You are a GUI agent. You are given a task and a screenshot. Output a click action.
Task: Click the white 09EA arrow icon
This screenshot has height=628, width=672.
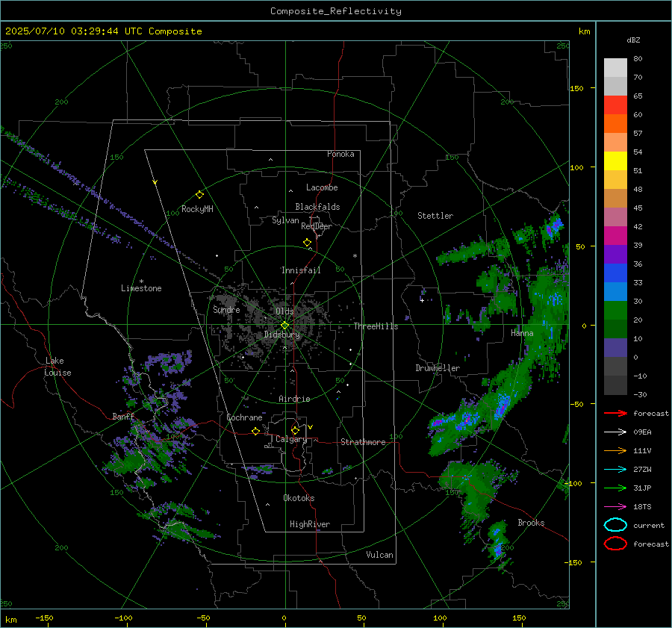point(615,432)
